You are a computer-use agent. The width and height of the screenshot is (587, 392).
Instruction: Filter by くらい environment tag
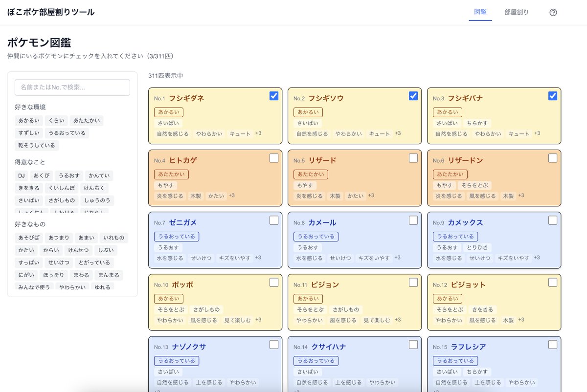[56, 120]
